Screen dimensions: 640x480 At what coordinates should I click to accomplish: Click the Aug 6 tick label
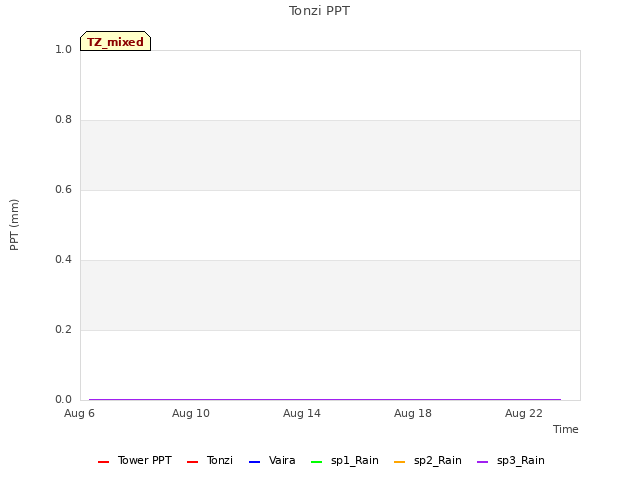coord(79,413)
